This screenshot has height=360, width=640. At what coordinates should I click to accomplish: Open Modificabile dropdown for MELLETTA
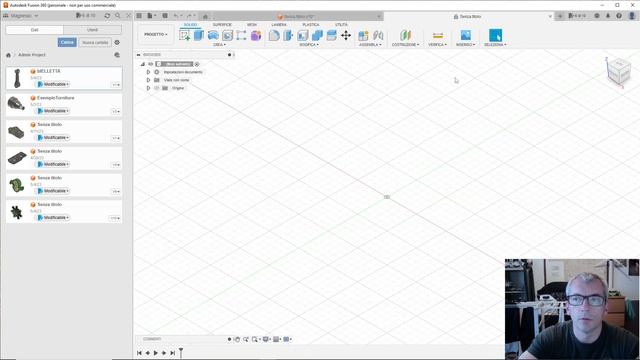(x=53, y=84)
